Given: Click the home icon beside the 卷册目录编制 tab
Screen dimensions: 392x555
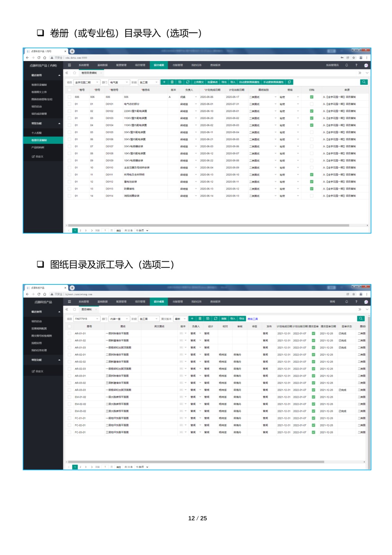Looking at the screenshot, I should coord(75,73).
